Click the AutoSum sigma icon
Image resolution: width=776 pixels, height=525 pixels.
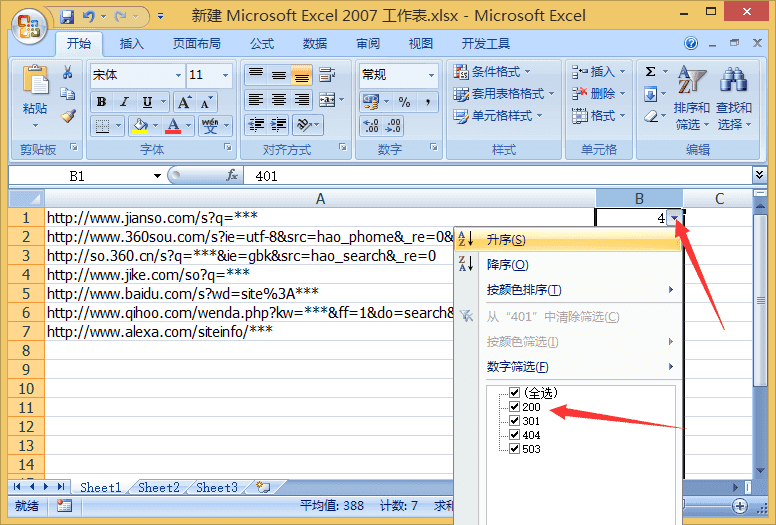[650, 72]
